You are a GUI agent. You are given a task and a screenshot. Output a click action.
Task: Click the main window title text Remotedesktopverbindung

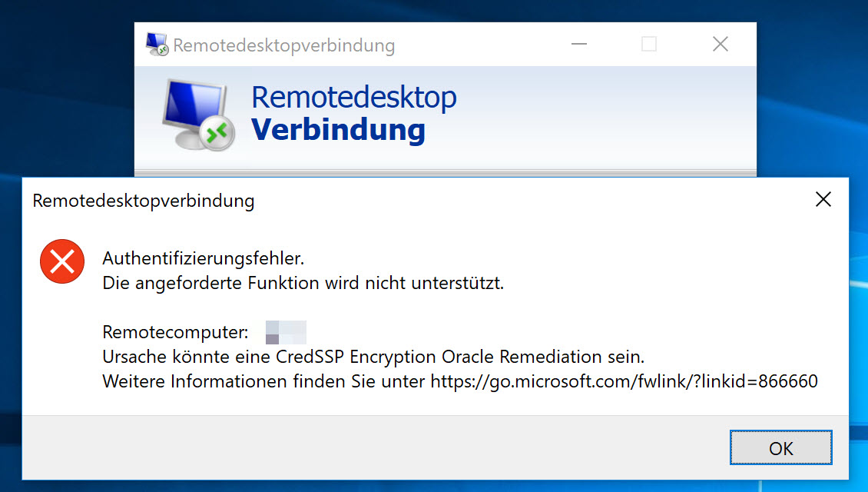[284, 45]
